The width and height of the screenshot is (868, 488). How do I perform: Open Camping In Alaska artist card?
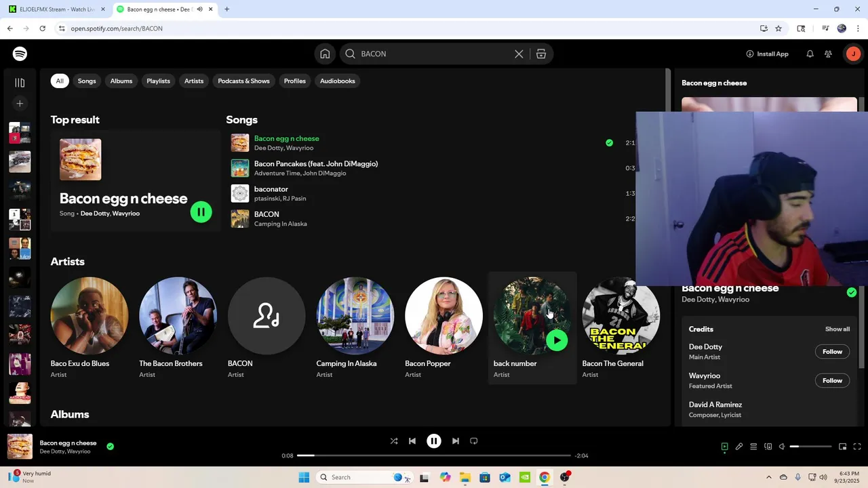(x=355, y=327)
